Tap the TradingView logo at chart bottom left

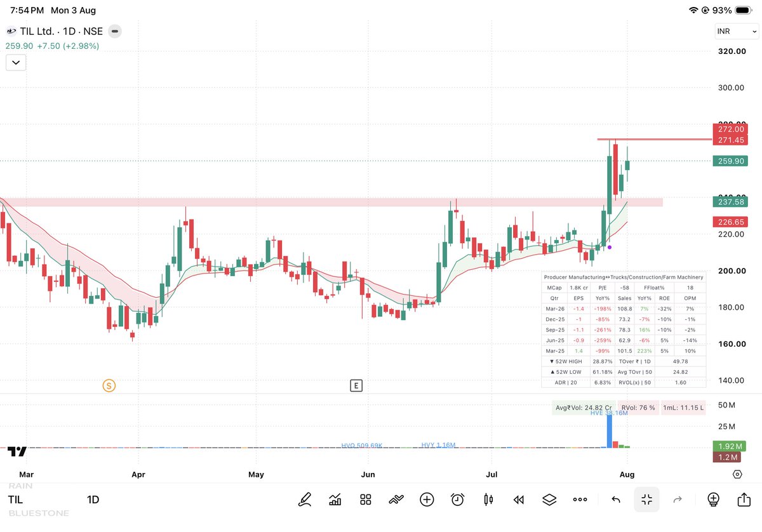pyautogui.click(x=17, y=451)
